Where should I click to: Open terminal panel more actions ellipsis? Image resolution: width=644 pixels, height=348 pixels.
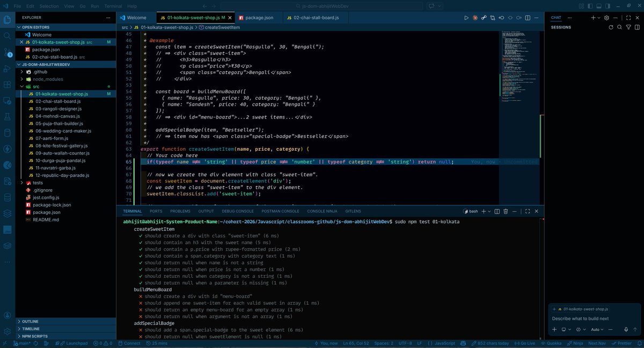click(514, 211)
